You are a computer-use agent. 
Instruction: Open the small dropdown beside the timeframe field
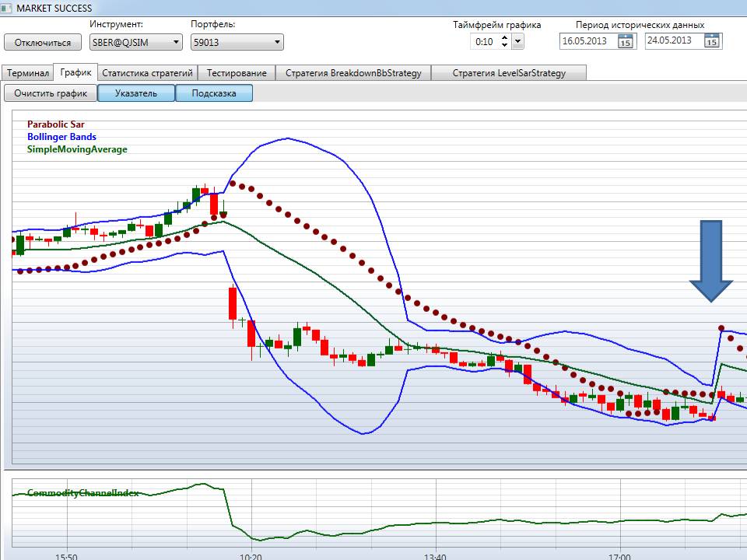518,42
